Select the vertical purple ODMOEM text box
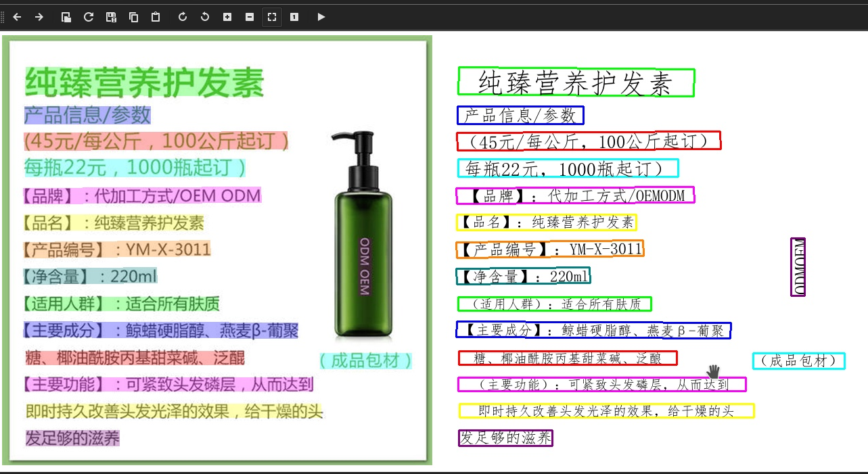This screenshot has height=474, width=868. [x=798, y=266]
